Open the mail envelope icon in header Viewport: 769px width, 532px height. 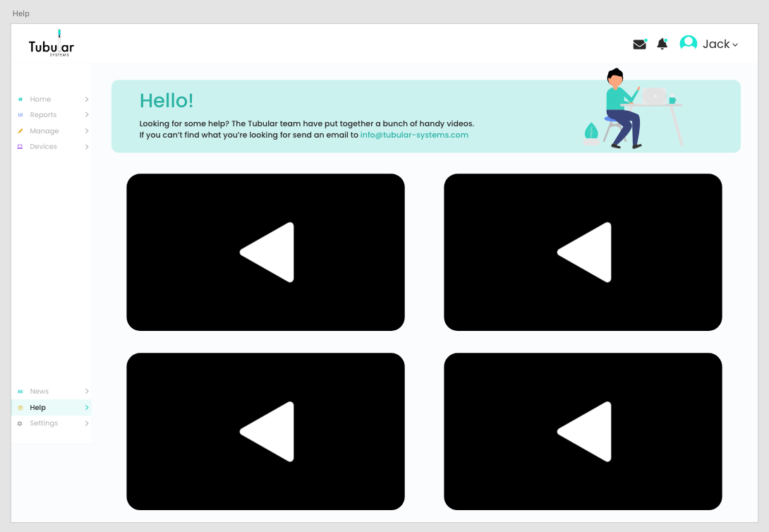pos(639,44)
